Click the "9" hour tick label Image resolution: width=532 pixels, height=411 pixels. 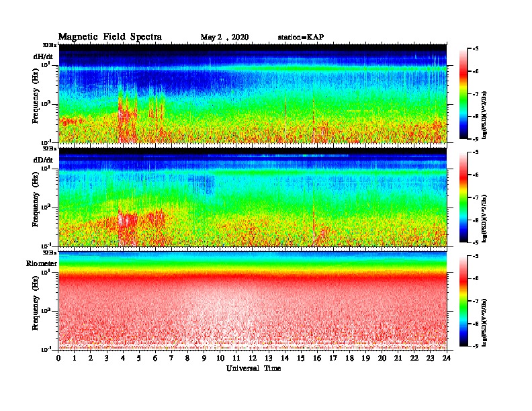point(204,359)
